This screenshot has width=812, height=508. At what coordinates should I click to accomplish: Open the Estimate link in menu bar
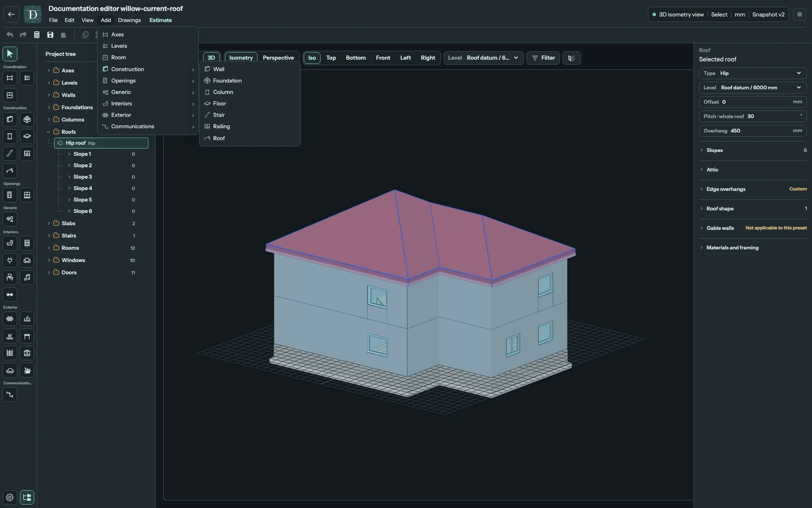(x=160, y=20)
